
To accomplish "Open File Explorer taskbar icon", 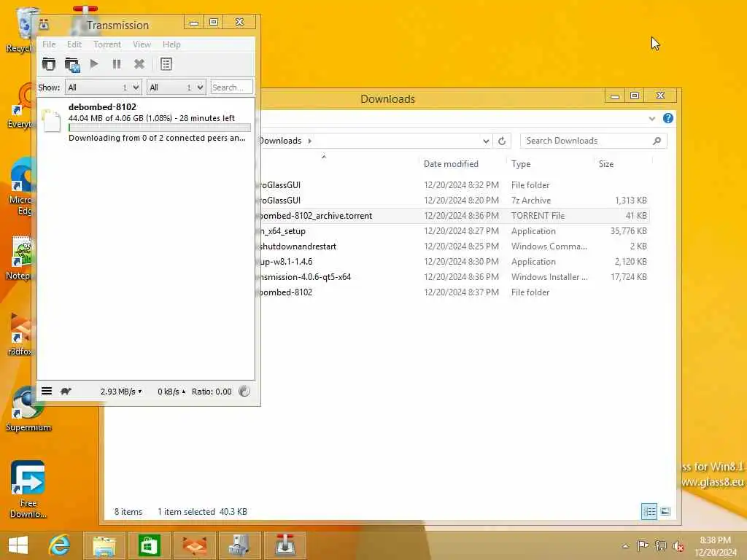I will [x=104, y=545].
